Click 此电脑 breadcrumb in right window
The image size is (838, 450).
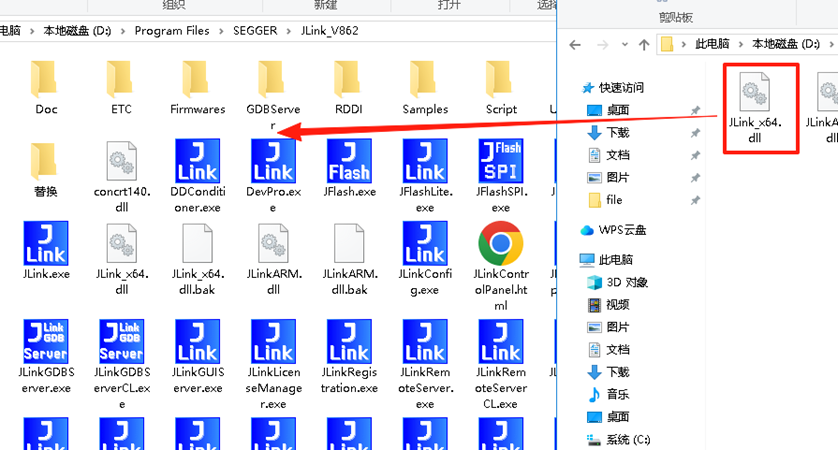point(712,44)
